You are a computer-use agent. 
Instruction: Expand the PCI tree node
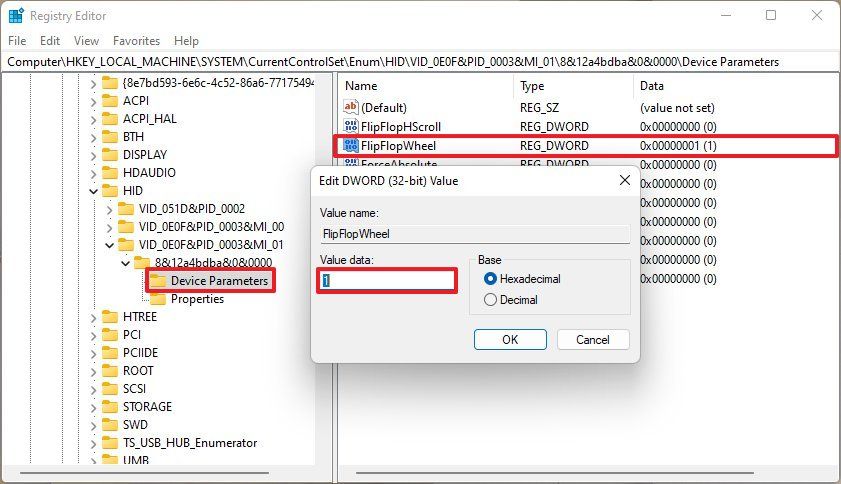click(x=93, y=336)
